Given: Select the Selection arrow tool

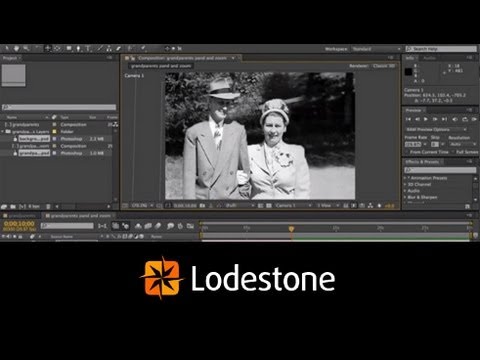Looking at the screenshot, I should [7, 49].
